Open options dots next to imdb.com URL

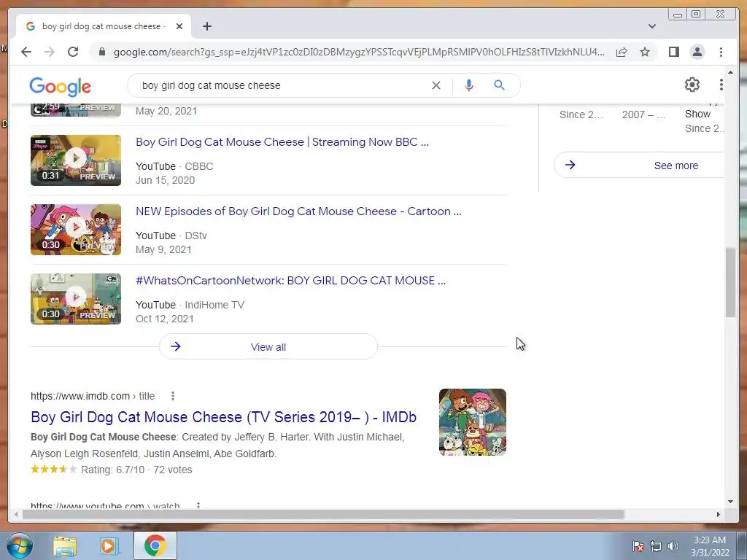(172, 396)
